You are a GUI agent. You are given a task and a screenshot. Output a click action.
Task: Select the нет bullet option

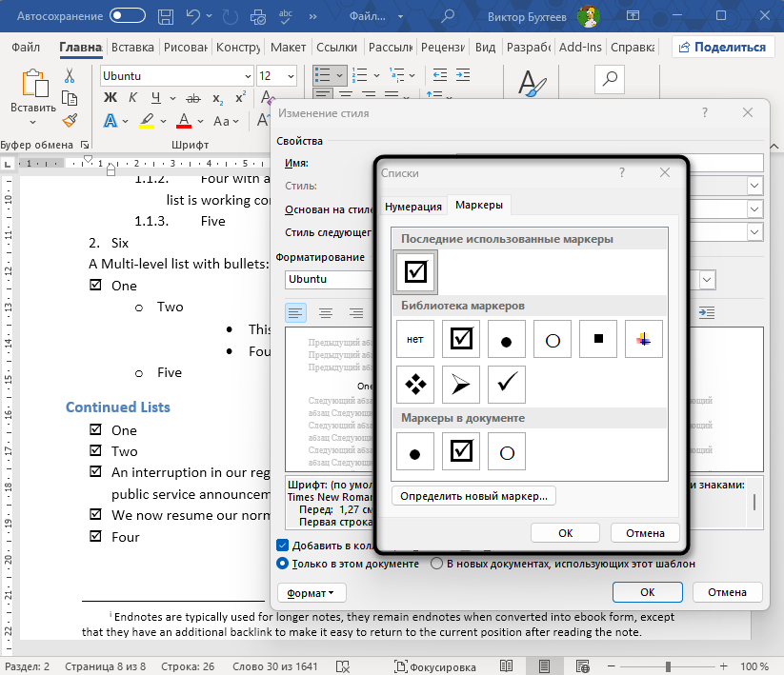click(x=415, y=339)
